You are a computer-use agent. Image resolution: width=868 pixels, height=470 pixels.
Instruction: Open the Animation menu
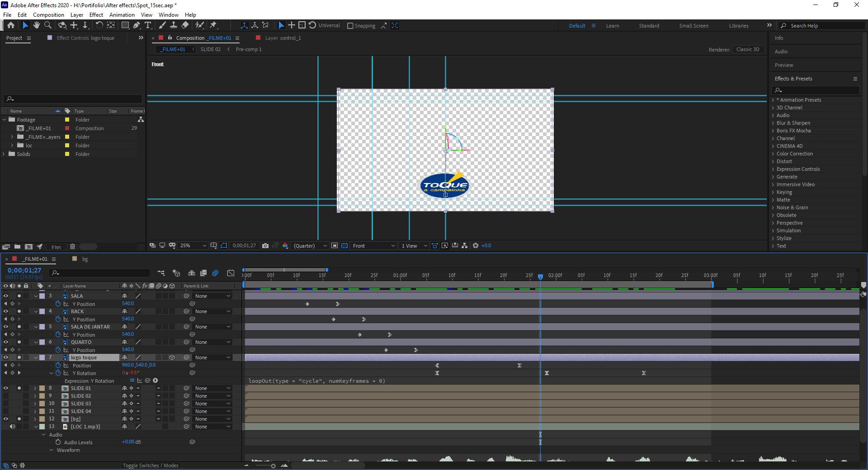click(x=122, y=15)
